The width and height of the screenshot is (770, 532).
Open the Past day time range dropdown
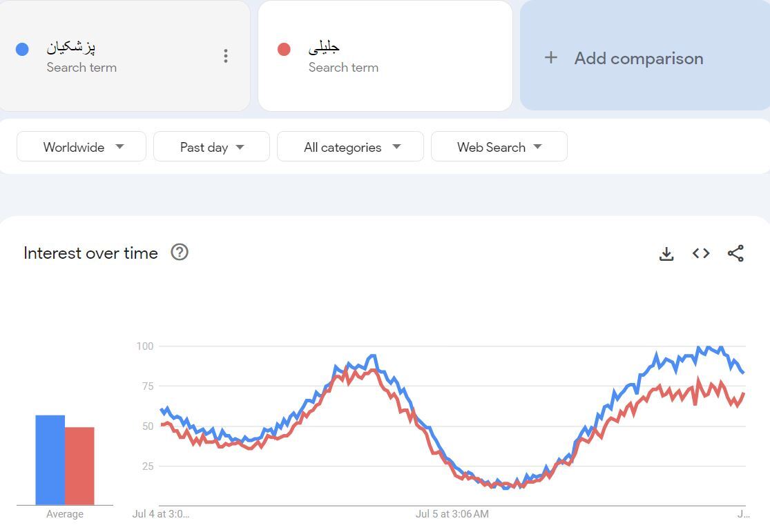[211, 146]
